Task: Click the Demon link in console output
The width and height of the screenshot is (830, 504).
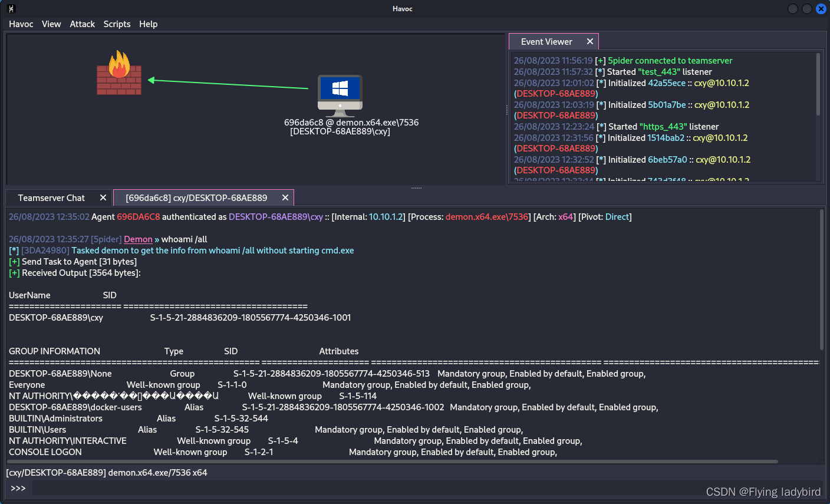Action: [139, 239]
